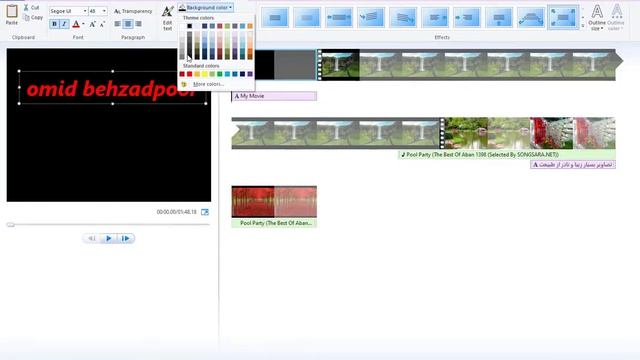
Task: Select the red flowers clip thumbnail
Action: pyautogui.click(x=551, y=133)
